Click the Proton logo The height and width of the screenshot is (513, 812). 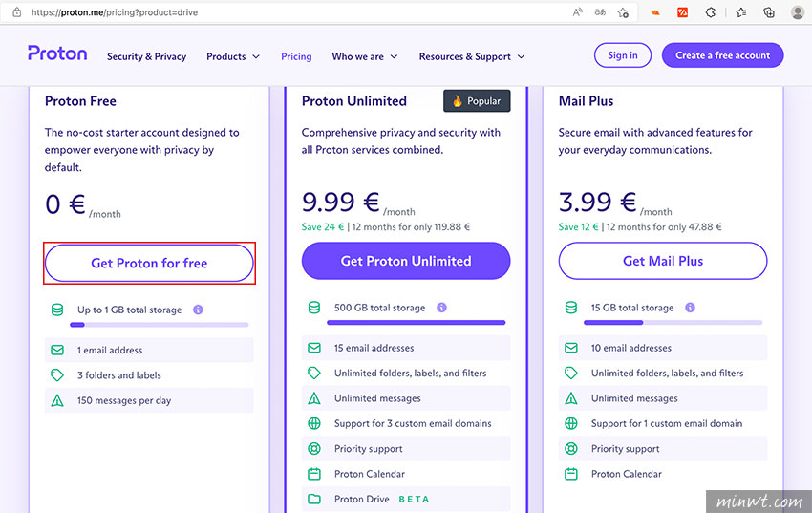click(59, 53)
